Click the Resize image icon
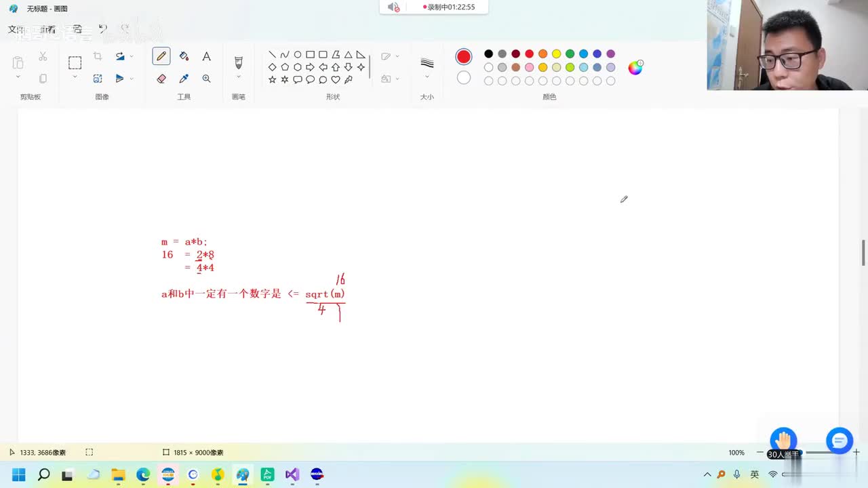Screen dimensions: 868x488 (x=98, y=79)
